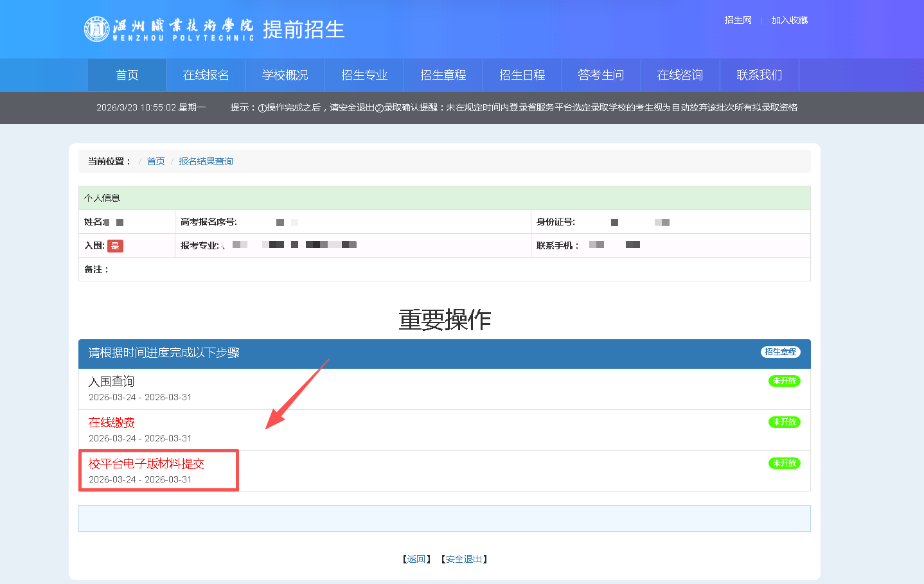Click 安全退出 to log out
The height and width of the screenshot is (584, 924).
(x=463, y=559)
